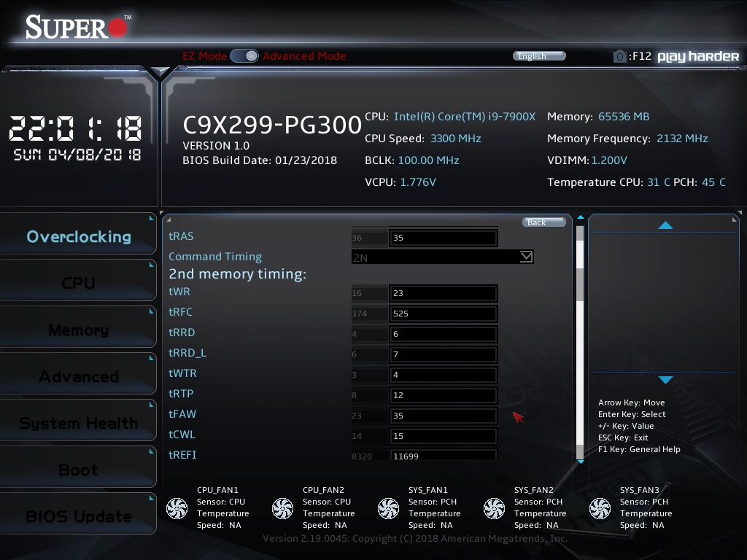Select the System Health menu

(x=78, y=424)
